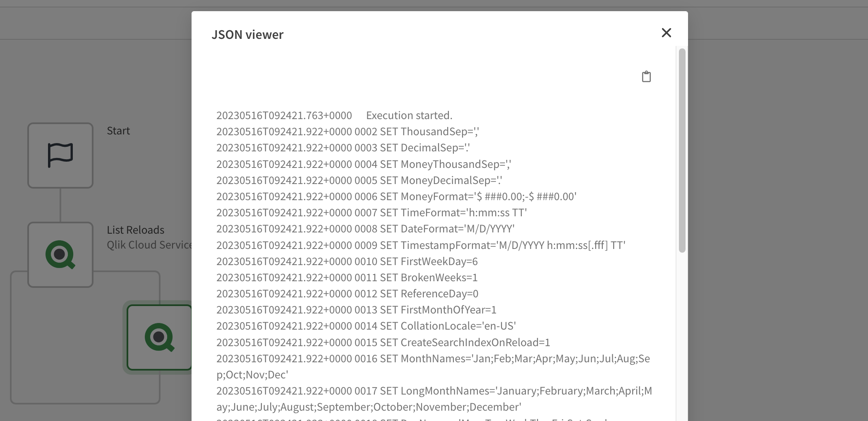Screen dimensions: 868x421
Task: Select the Start flag block
Action: pyautogui.click(x=60, y=155)
